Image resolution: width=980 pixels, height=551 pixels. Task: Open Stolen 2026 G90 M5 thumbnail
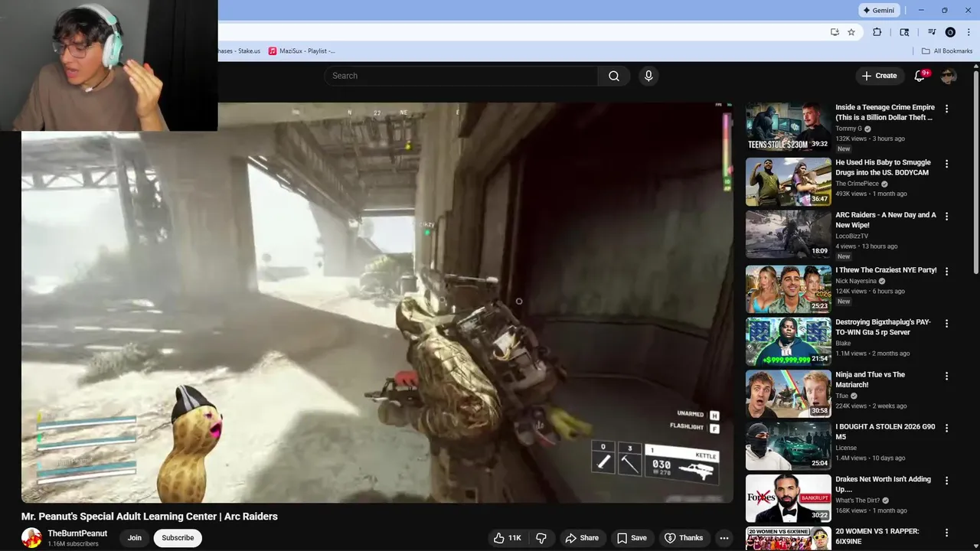point(788,446)
